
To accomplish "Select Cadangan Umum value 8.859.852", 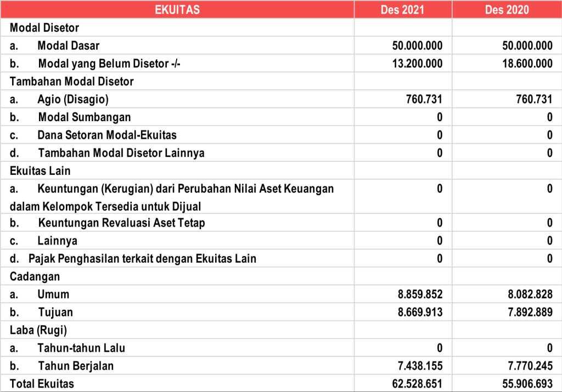I will [420, 294].
